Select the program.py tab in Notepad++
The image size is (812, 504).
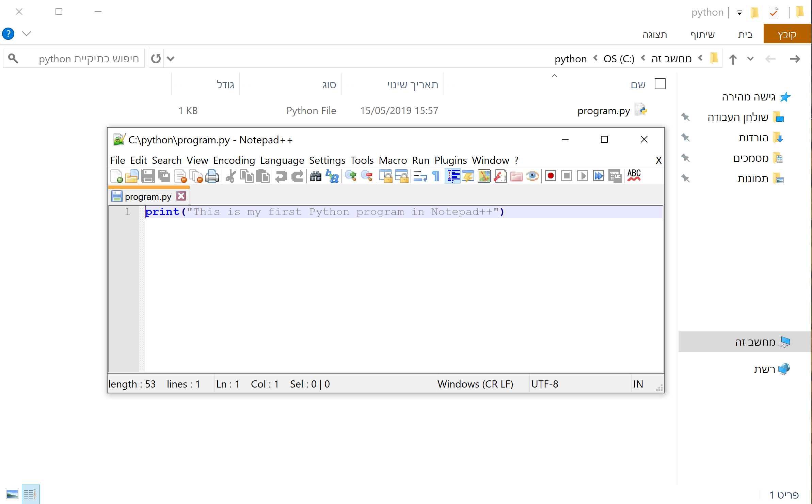coord(148,196)
